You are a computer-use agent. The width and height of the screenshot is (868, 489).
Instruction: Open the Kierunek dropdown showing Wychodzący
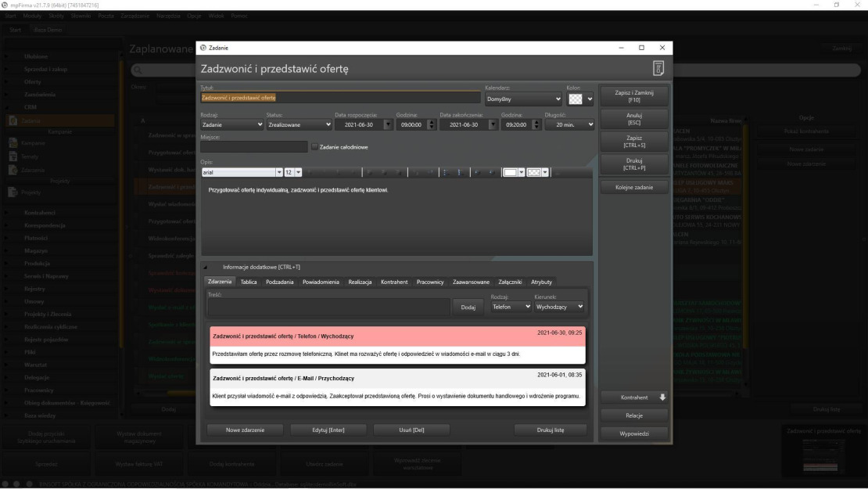[x=559, y=307]
